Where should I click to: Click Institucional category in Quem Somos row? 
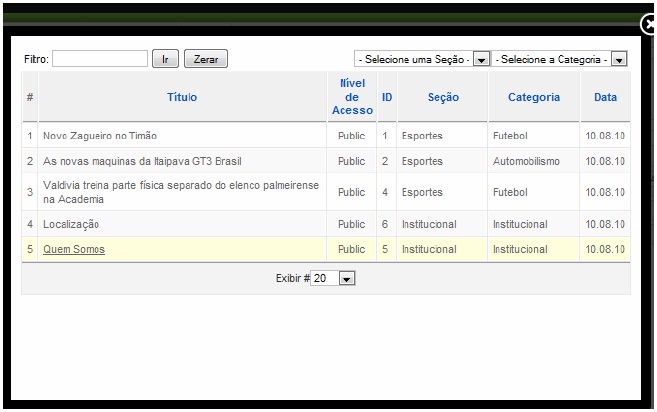pos(520,249)
